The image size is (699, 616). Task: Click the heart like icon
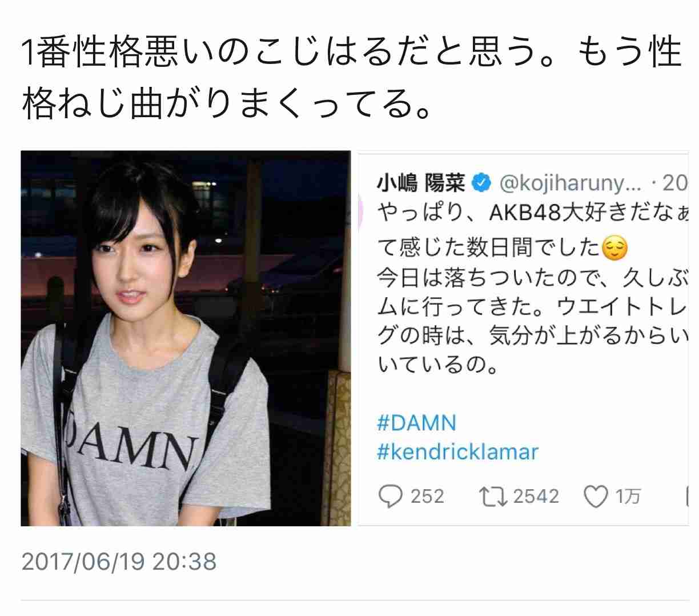tap(596, 497)
